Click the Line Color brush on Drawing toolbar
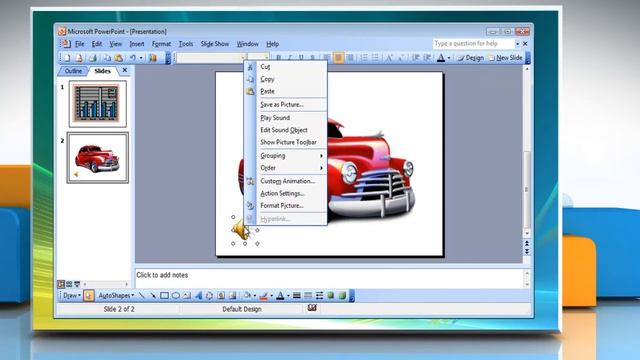 tap(264, 296)
